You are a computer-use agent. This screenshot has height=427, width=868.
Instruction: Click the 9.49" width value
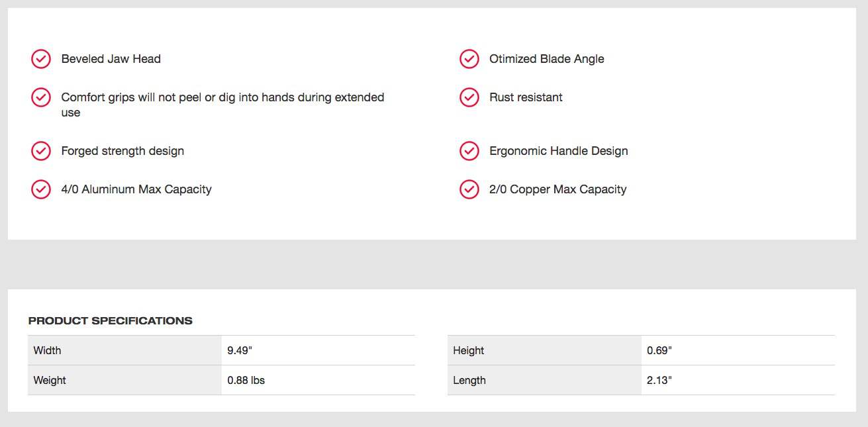pos(240,350)
